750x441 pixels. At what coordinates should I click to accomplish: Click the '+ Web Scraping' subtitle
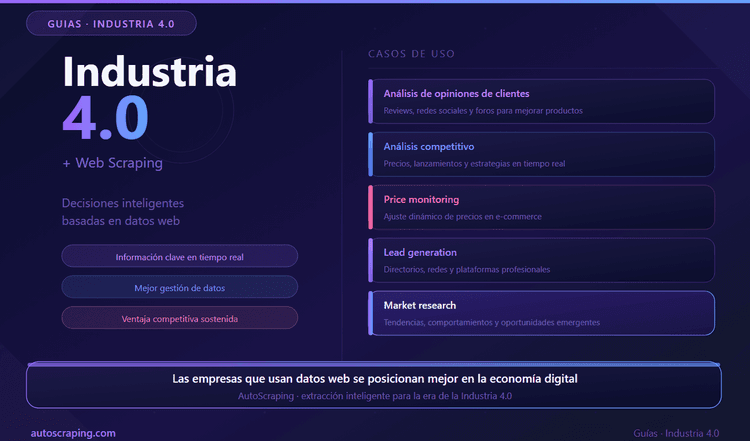point(112,163)
